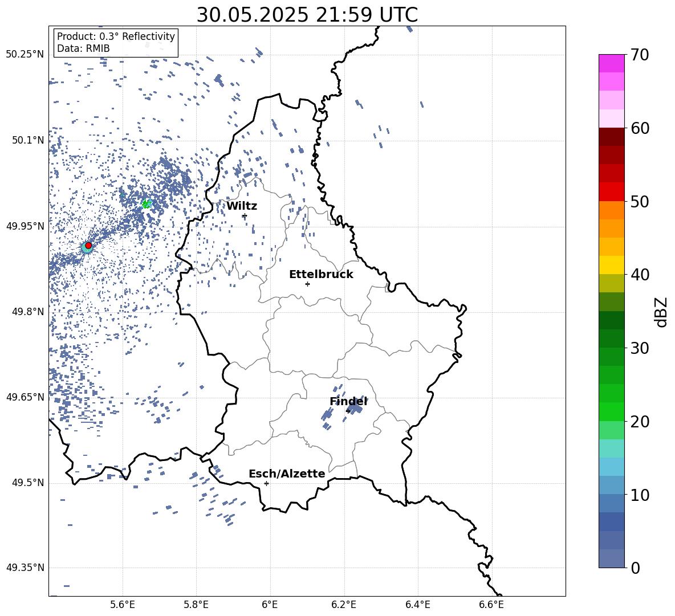Click the colorbar value 70
This screenshot has height=616, width=675.
640,55
